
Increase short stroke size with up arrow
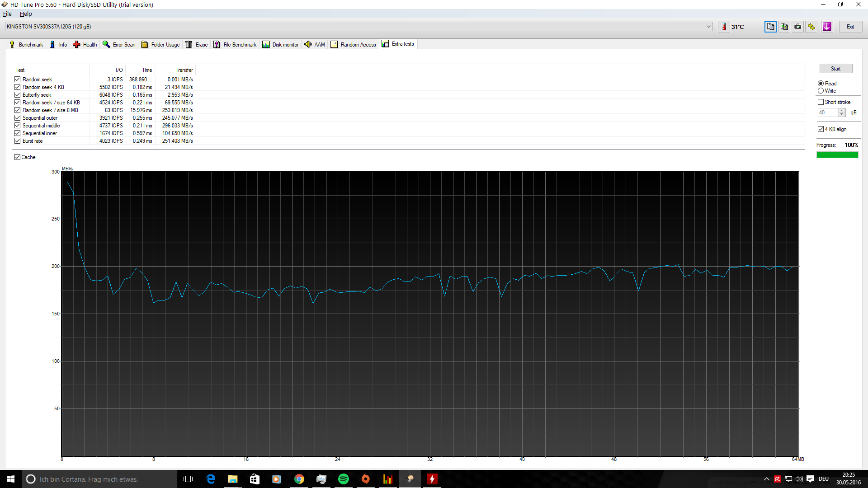click(x=841, y=111)
